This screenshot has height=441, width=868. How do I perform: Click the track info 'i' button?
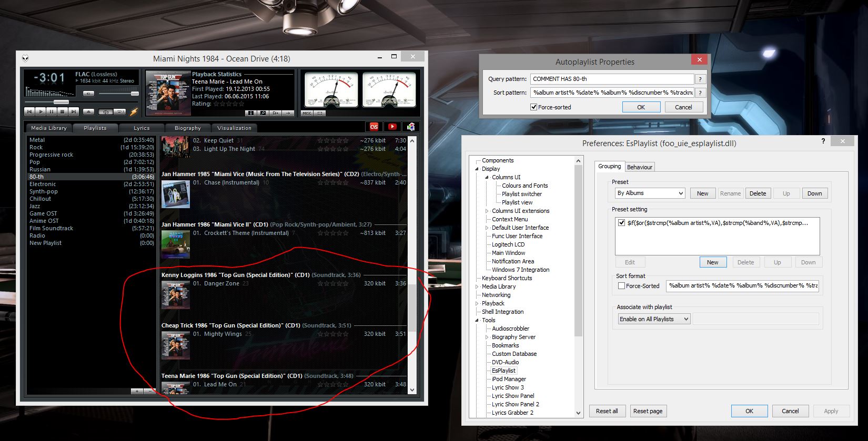tap(251, 113)
